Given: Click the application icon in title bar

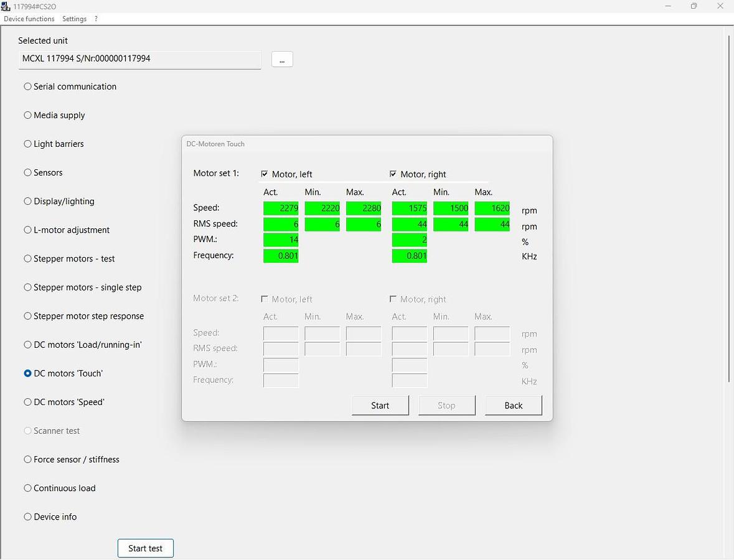Looking at the screenshot, I should (x=6, y=6).
